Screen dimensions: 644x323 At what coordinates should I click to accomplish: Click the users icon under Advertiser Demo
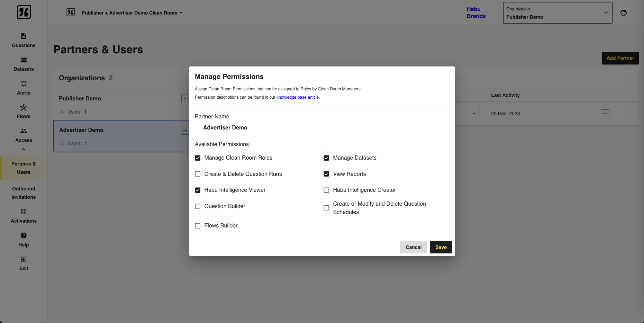coord(62,143)
